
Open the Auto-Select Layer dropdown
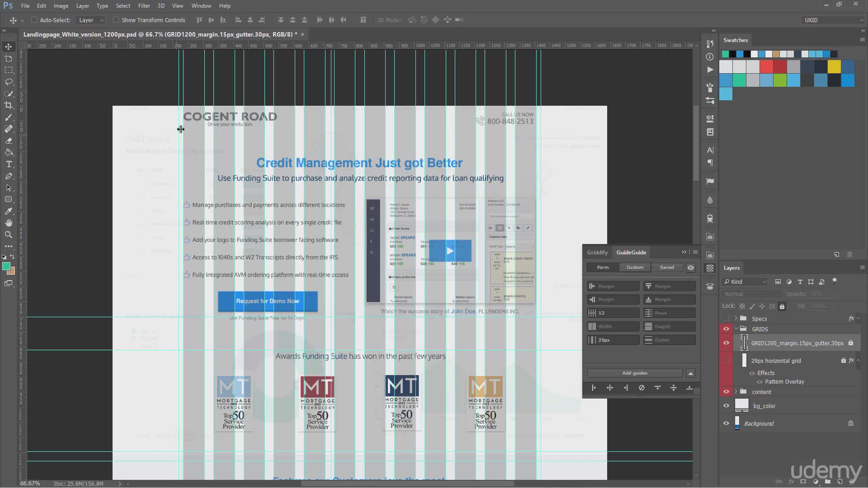[x=90, y=20]
